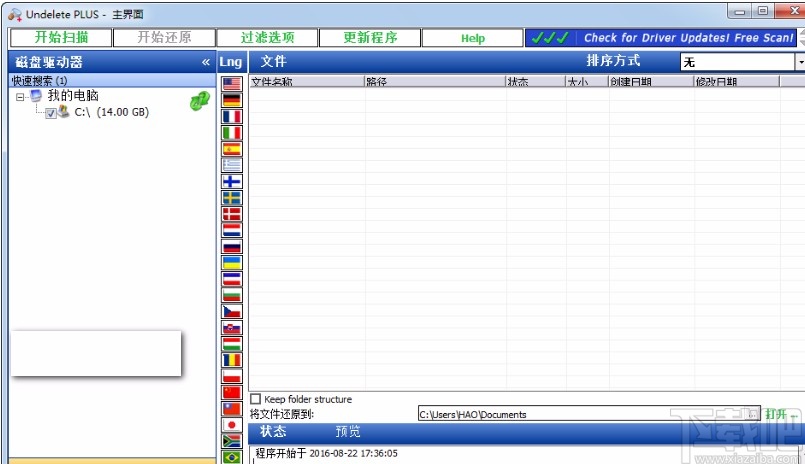Open 过滤选项 filter options
The width and height of the screenshot is (805, 464).
click(x=267, y=37)
